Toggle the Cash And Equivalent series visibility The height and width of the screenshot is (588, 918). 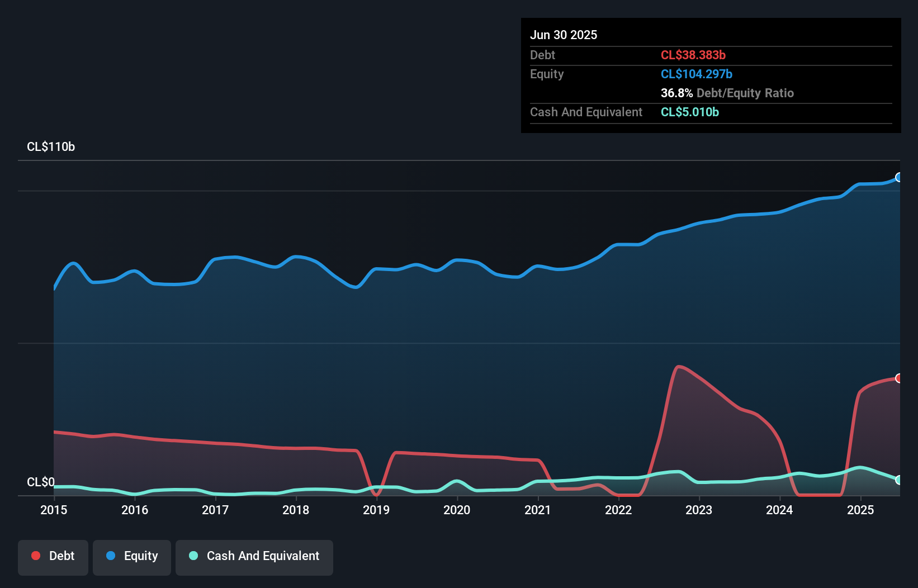(x=254, y=557)
